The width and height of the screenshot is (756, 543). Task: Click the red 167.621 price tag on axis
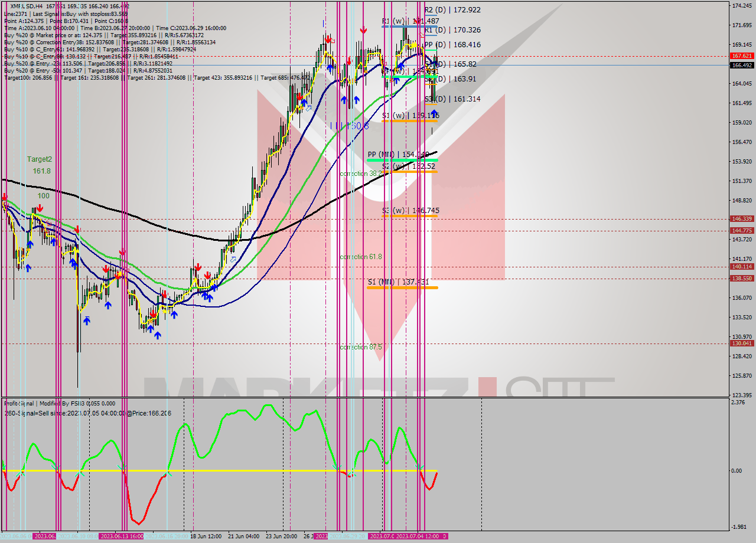click(741, 56)
